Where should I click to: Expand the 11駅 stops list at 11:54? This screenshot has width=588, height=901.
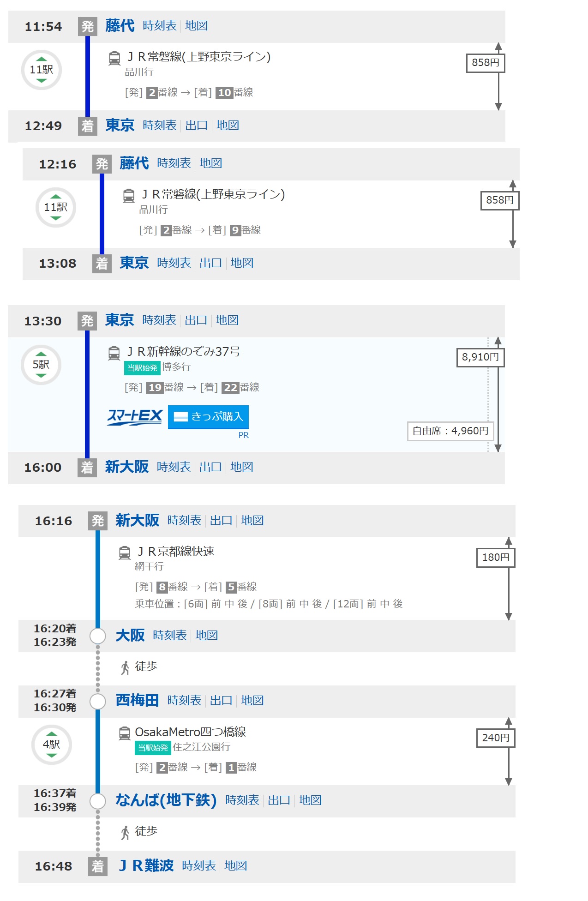pyautogui.click(x=42, y=70)
